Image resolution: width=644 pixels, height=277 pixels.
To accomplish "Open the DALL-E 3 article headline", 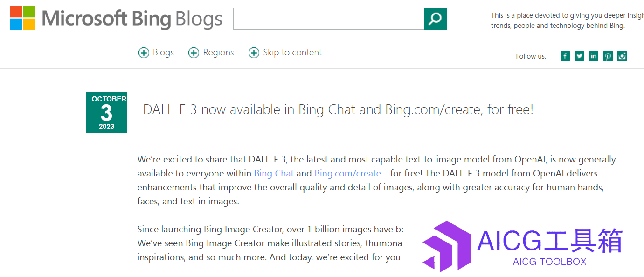I will (x=338, y=109).
